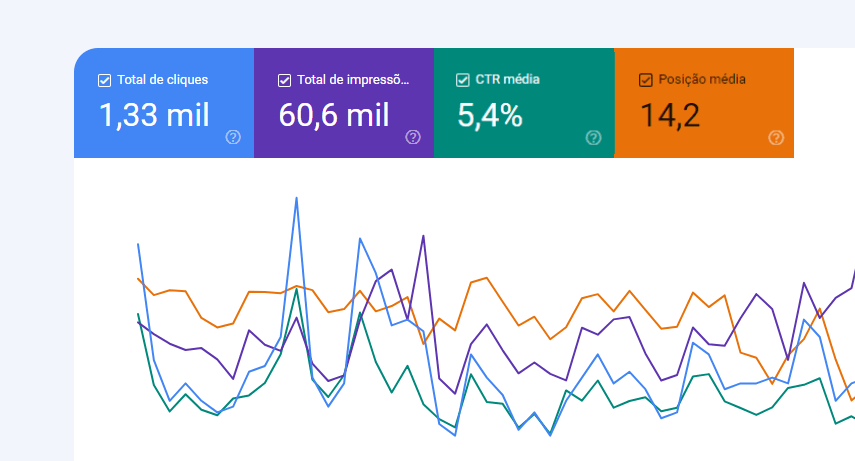Click the 5,4% CTR value
Screen dimensions: 855x461
click(x=490, y=115)
